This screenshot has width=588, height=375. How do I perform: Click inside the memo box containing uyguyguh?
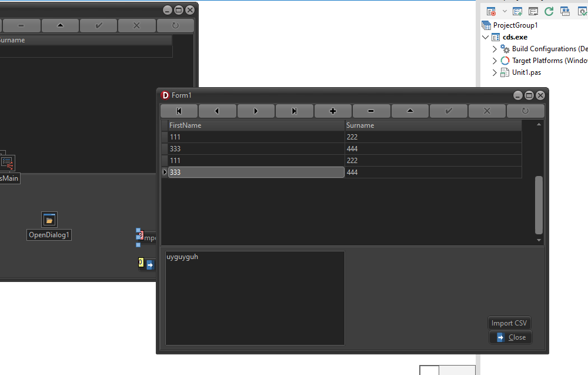[x=255, y=298]
